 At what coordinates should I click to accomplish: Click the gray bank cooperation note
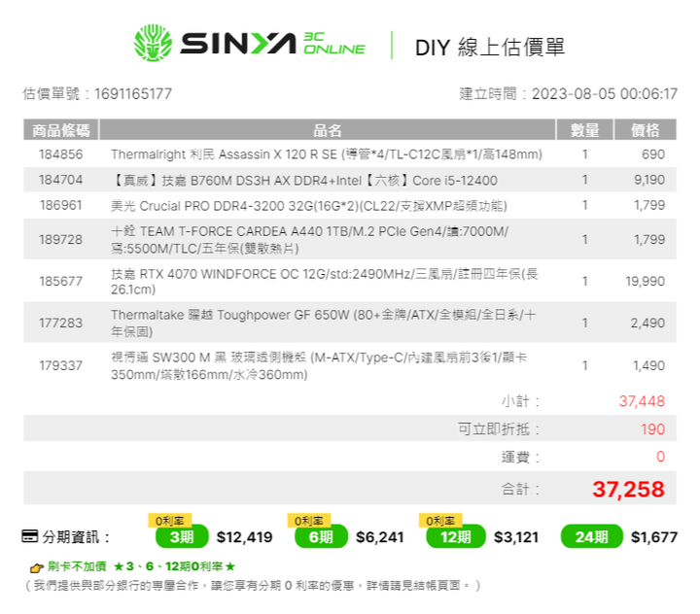coord(253,586)
